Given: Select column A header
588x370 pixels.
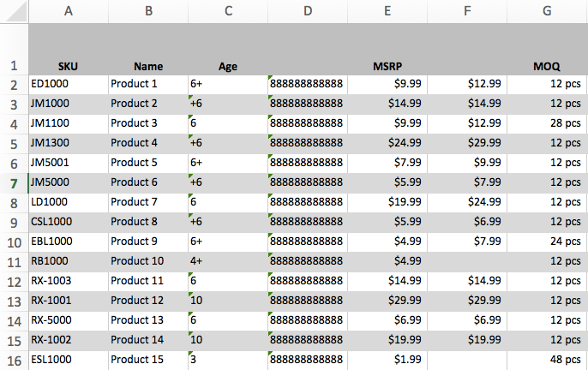Looking at the screenshot, I should [68, 10].
